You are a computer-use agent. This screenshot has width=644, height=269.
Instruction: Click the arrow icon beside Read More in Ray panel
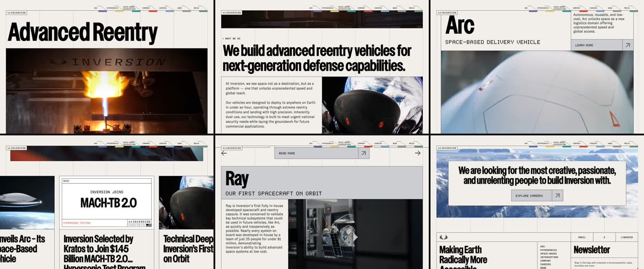(x=363, y=153)
